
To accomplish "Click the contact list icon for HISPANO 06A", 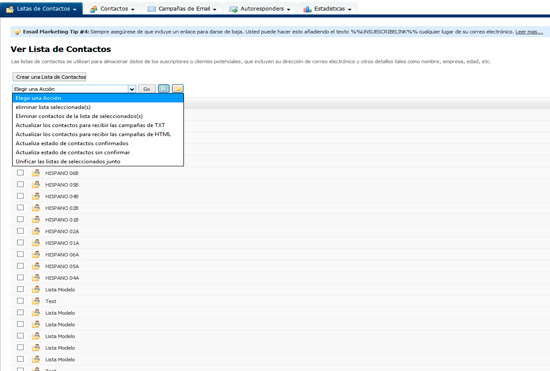I will 36,254.
